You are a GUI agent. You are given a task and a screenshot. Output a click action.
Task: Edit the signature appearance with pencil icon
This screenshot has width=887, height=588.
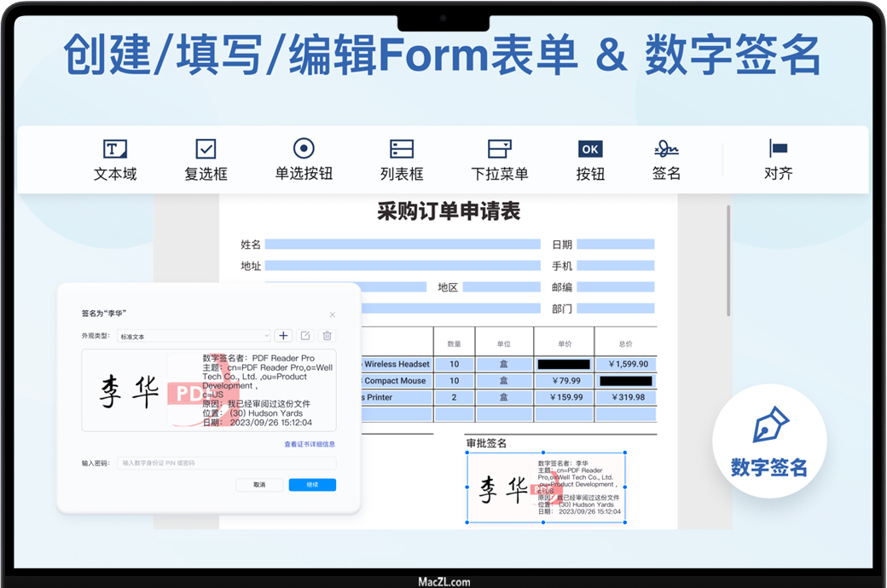[x=305, y=337]
